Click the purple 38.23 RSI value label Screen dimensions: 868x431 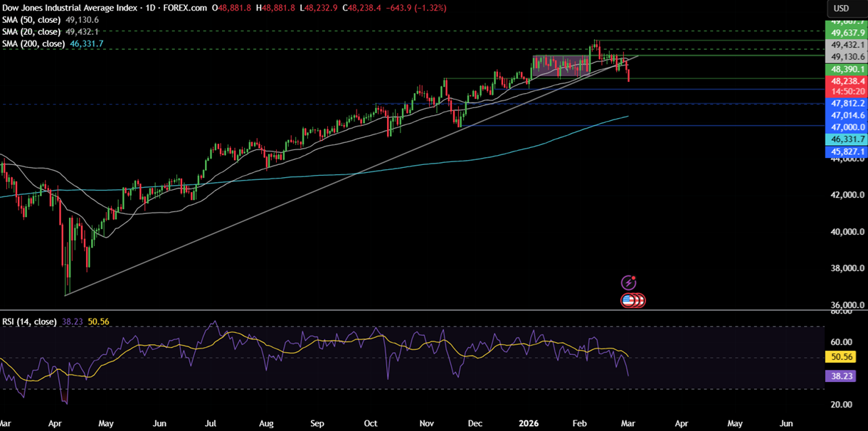[x=838, y=376]
